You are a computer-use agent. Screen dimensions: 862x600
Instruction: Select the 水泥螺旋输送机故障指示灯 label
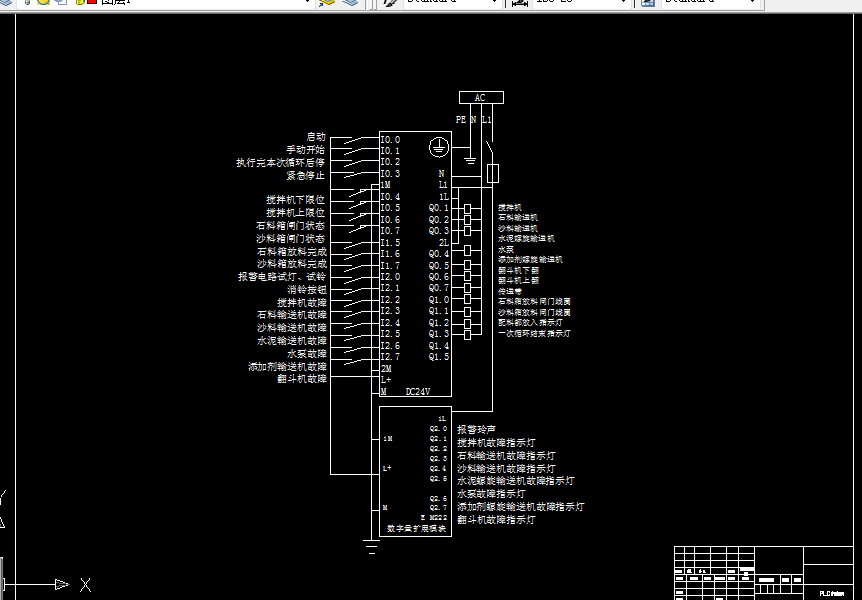[x=516, y=481]
